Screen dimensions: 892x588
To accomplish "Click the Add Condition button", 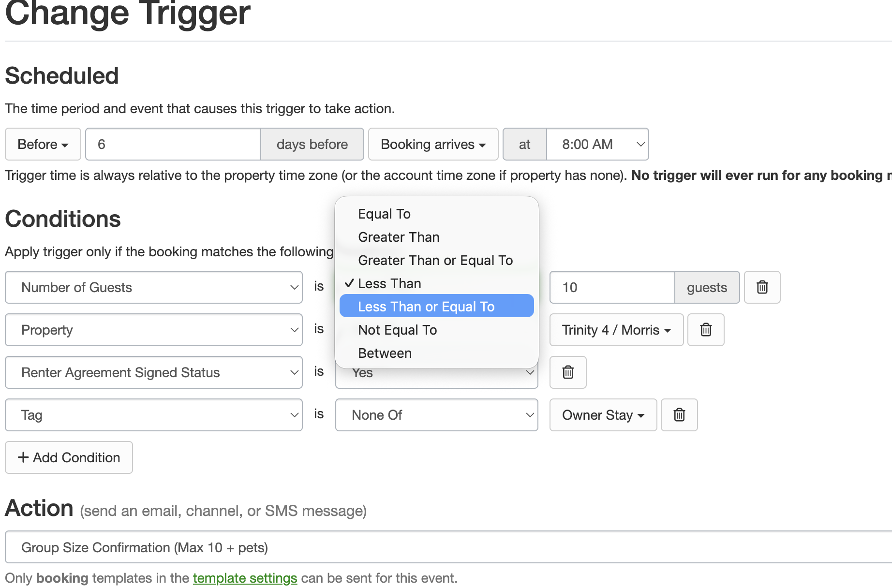I will [x=69, y=457].
